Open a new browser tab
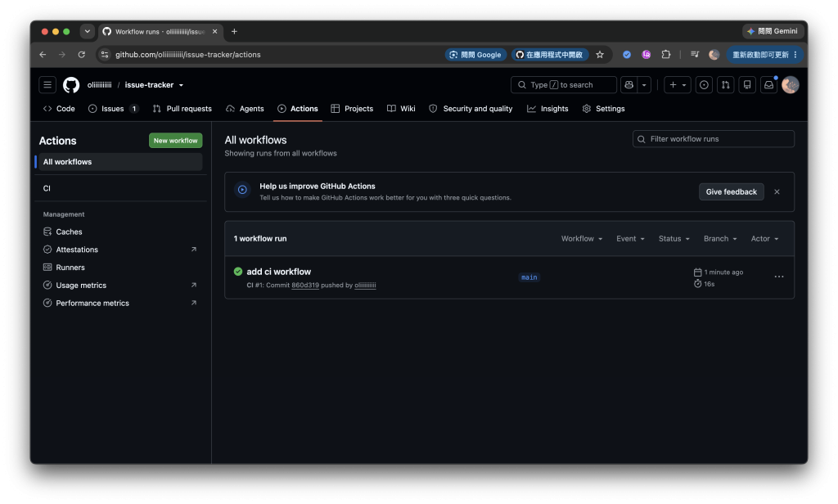Viewport: 838px width, 504px height. pyautogui.click(x=234, y=32)
